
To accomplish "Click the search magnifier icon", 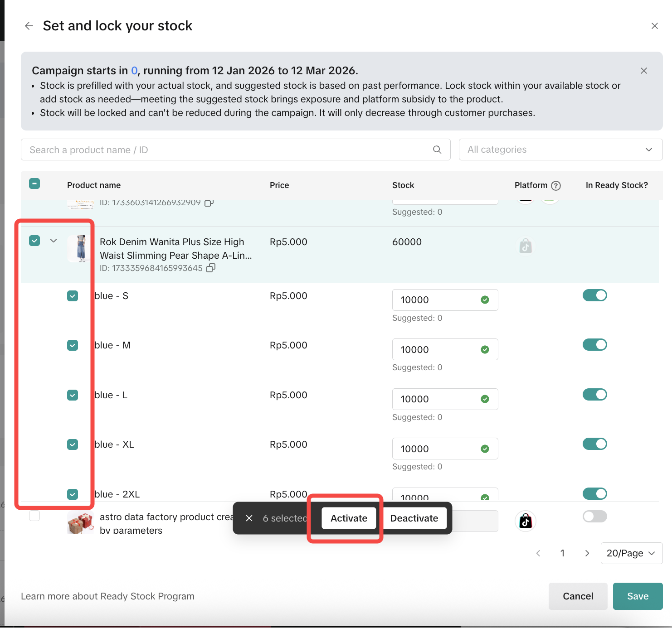I will click(437, 150).
